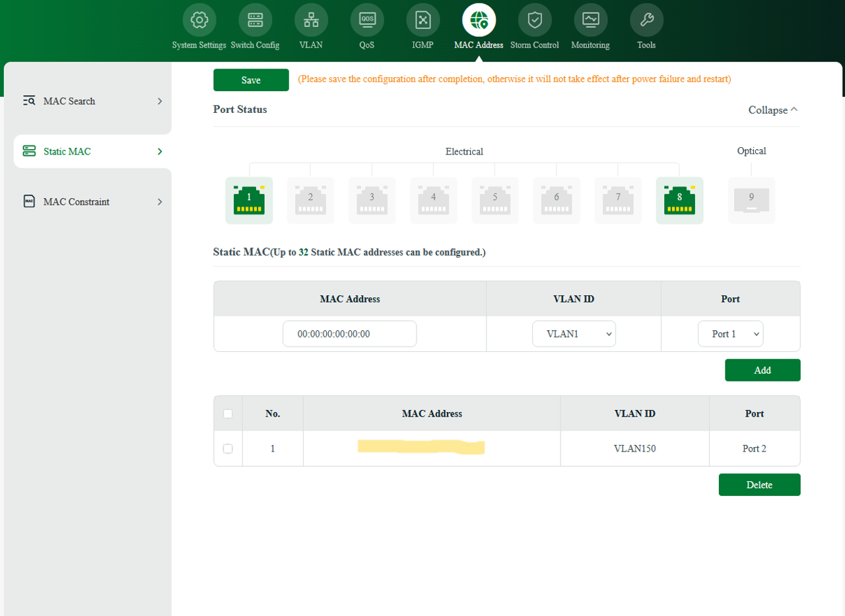
Task: Open the Storm Control shield icon
Action: 535,20
